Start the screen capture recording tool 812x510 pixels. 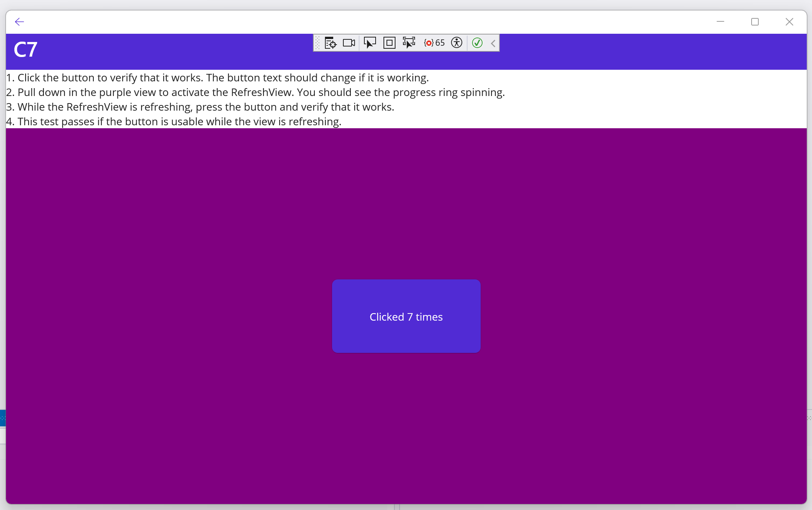348,43
